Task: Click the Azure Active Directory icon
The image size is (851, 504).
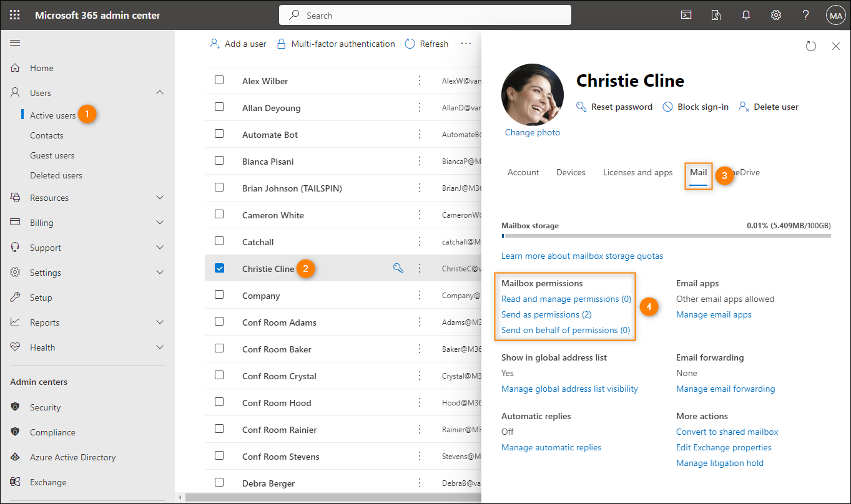Action: (16, 457)
